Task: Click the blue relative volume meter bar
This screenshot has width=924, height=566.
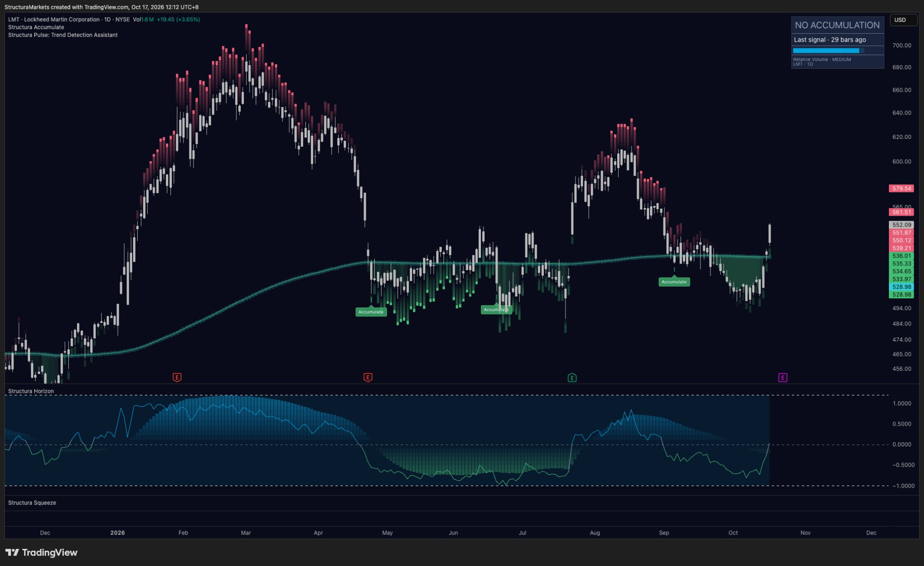Action: coord(829,51)
